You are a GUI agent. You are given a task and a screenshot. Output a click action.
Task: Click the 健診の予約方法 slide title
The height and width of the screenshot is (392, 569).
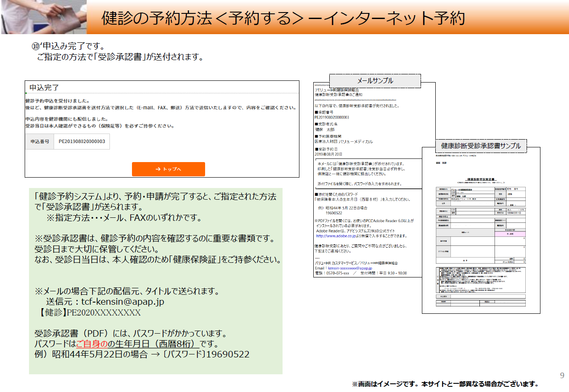(283, 18)
